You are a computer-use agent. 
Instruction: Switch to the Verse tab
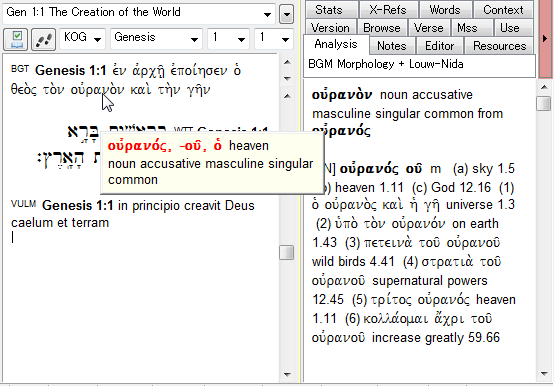tap(429, 28)
